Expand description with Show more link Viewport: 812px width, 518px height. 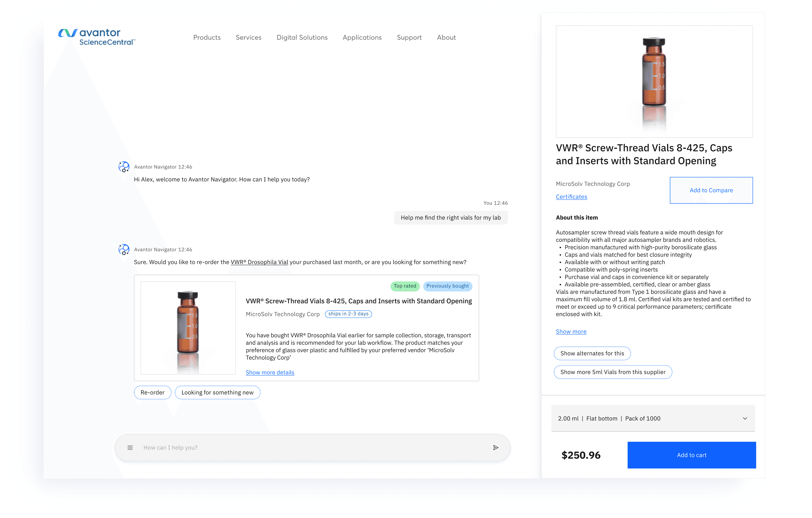pos(571,331)
